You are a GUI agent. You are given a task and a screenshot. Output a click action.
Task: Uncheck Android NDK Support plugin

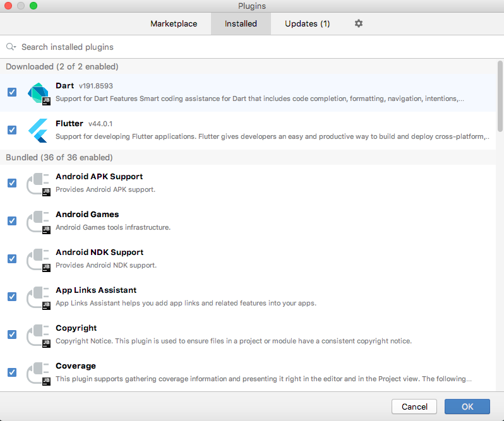click(x=12, y=259)
